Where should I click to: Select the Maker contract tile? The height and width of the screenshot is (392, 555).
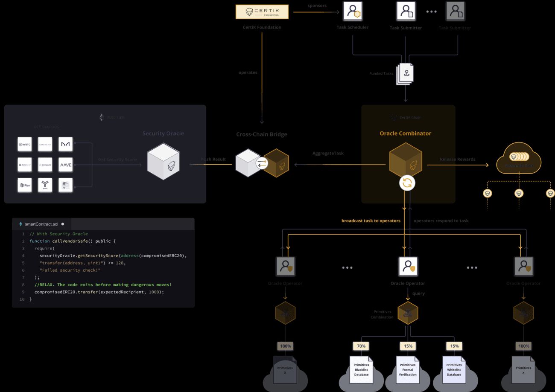pos(65,144)
